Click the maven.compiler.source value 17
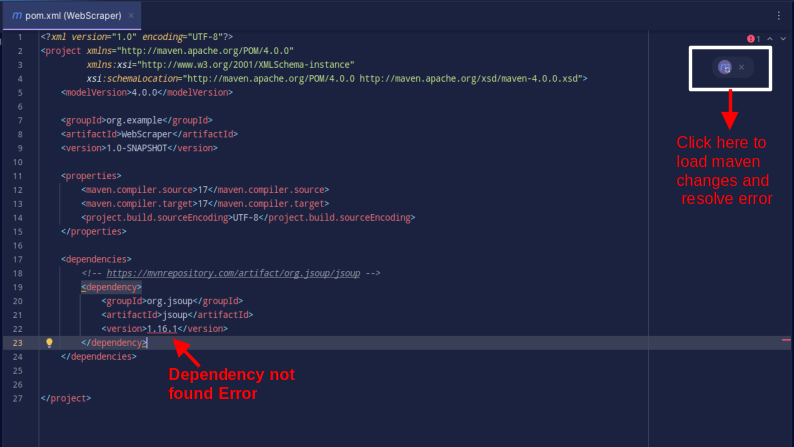The height and width of the screenshot is (447, 794). (x=203, y=190)
